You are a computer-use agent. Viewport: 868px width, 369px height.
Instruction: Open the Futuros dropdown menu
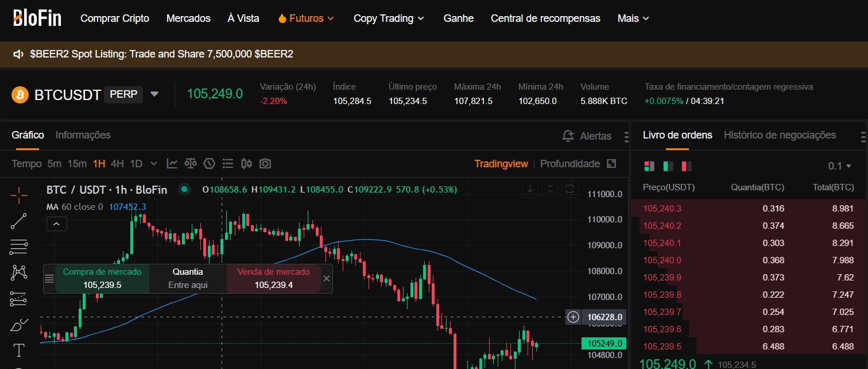click(x=305, y=18)
